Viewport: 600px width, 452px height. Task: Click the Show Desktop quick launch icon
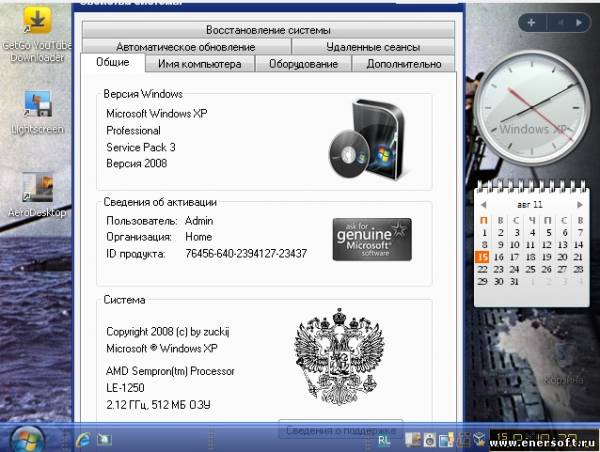[104, 440]
